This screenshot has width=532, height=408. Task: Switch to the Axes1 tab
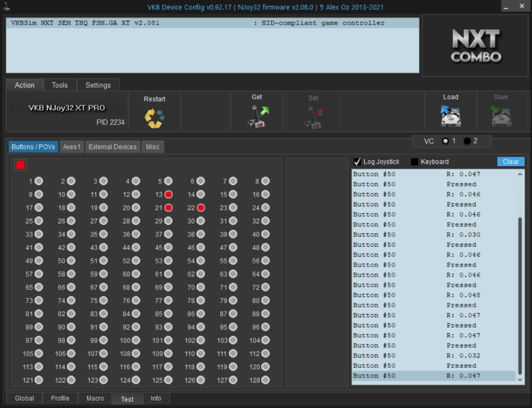(x=72, y=147)
